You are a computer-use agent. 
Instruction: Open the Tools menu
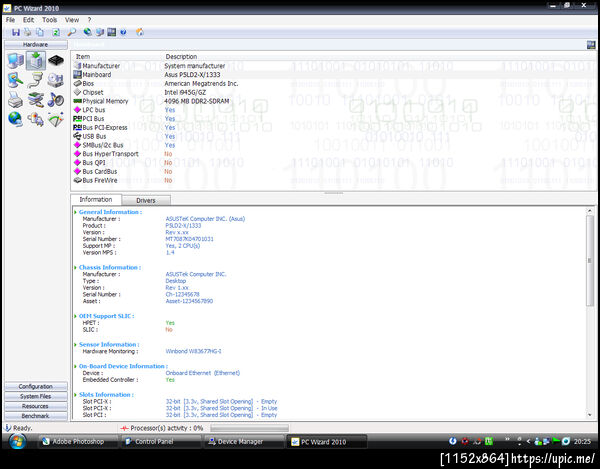[49, 20]
